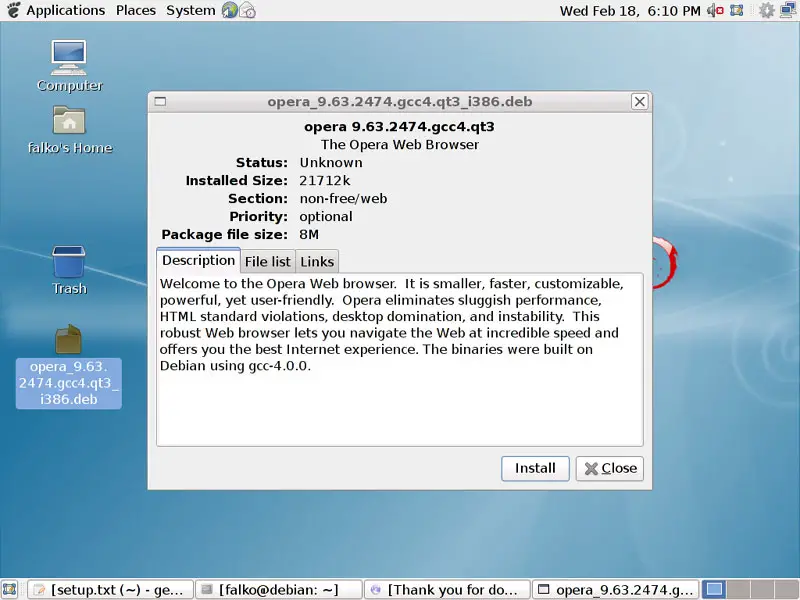
Task: Click the Install button
Action: coord(535,468)
